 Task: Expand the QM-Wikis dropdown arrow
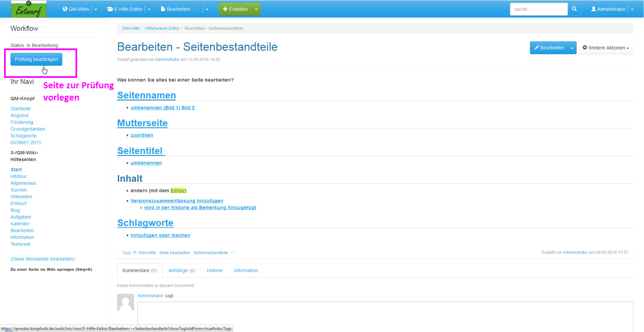[96, 9]
